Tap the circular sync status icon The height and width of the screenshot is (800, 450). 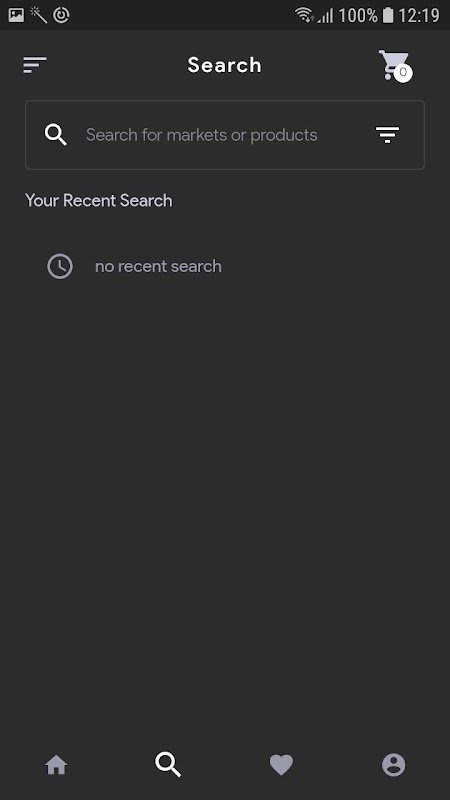61,15
